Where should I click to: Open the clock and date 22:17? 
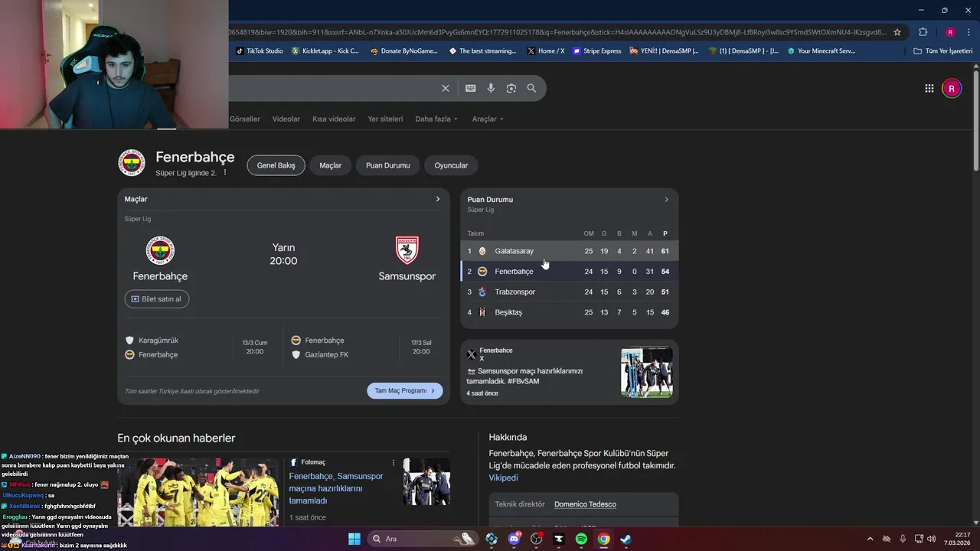click(x=957, y=539)
